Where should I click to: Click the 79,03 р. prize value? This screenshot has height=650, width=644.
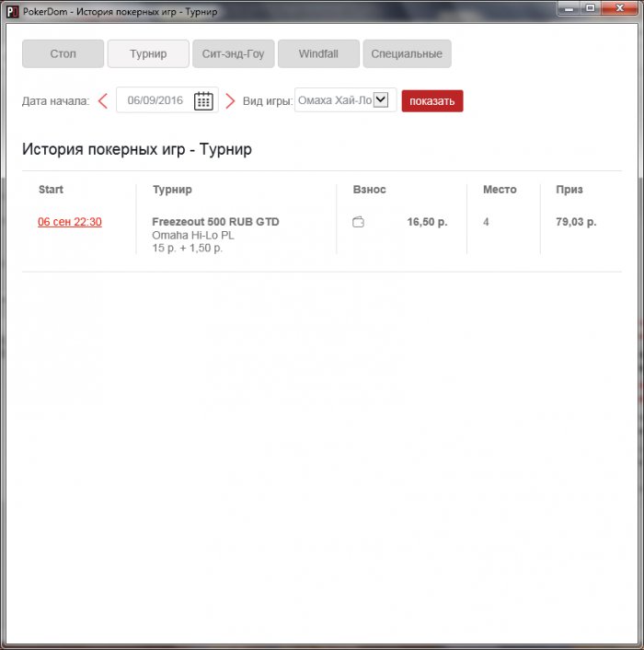click(576, 222)
